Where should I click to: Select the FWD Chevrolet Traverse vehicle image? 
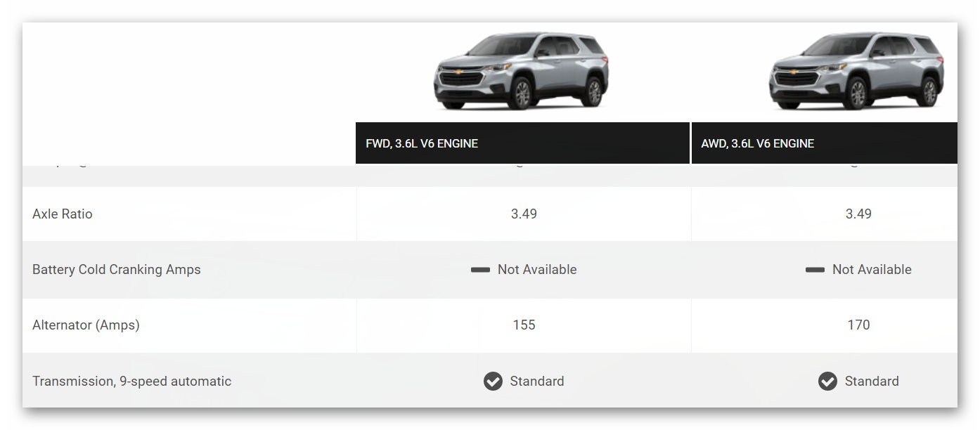coord(521,70)
